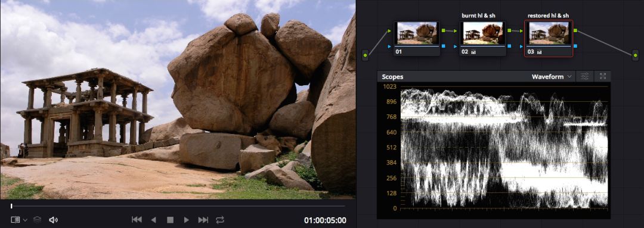The height and width of the screenshot is (228, 644).
Task: Click the blue key input triangle of node 02
Action: point(456,47)
